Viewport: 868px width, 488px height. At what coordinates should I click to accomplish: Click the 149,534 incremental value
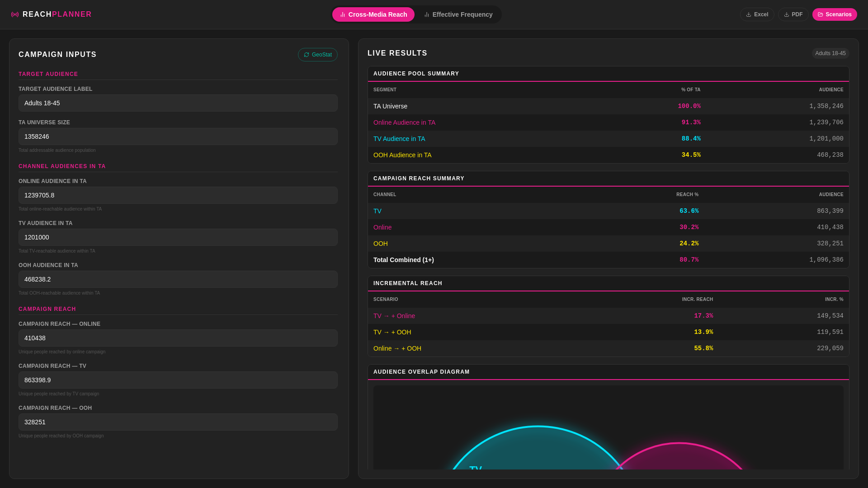tap(830, 316)
